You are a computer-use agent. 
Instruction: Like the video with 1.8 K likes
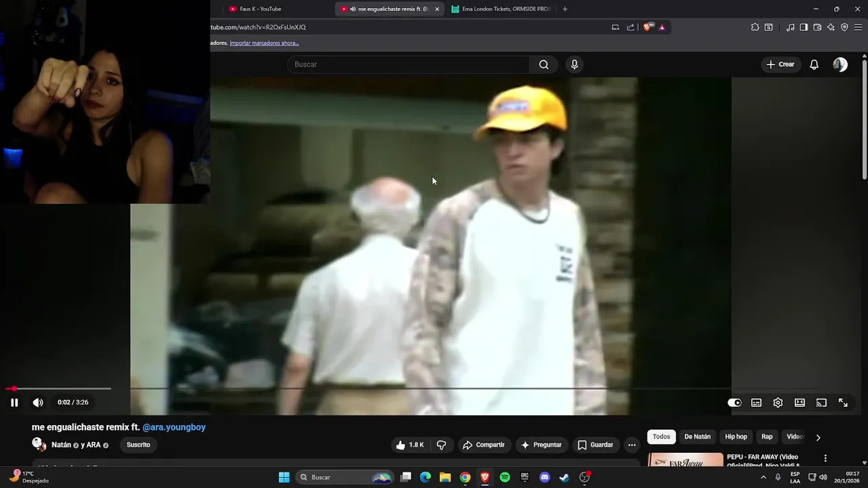[410, 445]
